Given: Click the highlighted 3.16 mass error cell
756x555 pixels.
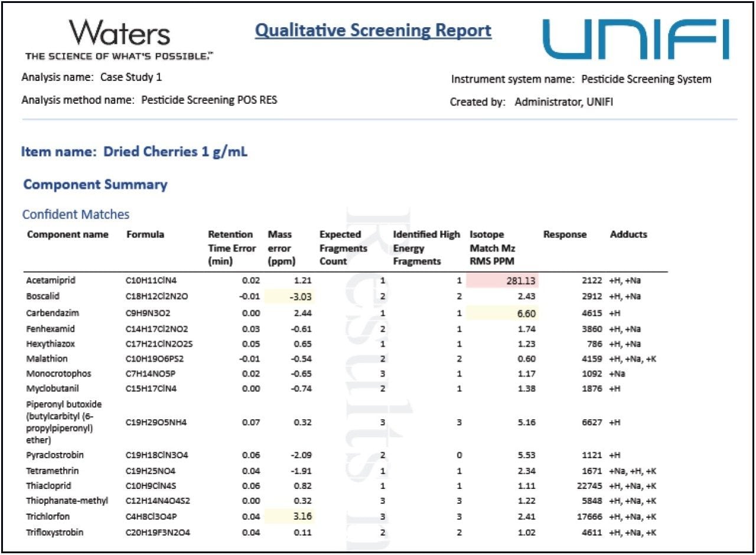Looking at the screenshot, I should coord(289,517).
